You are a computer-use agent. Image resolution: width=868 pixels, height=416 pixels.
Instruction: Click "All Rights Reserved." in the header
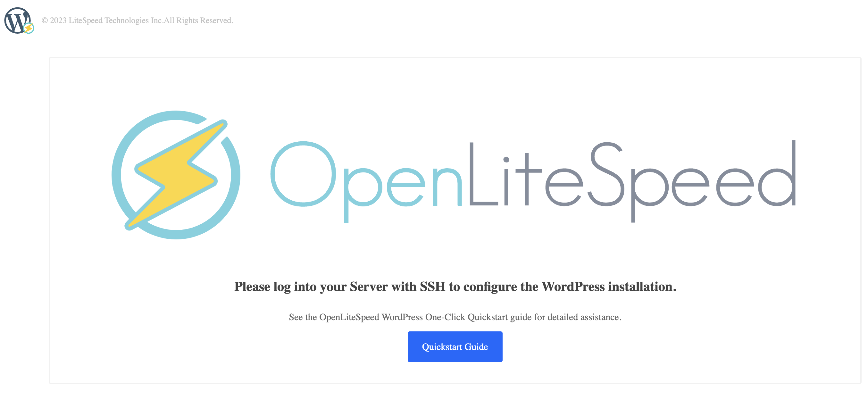pyautogui.click(x=198, y=21)
